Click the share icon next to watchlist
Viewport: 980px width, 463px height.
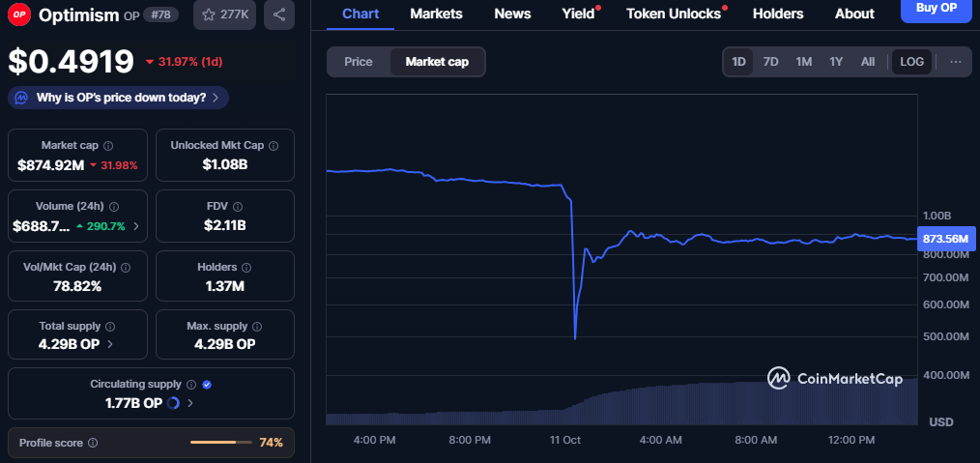coord(278,14)
